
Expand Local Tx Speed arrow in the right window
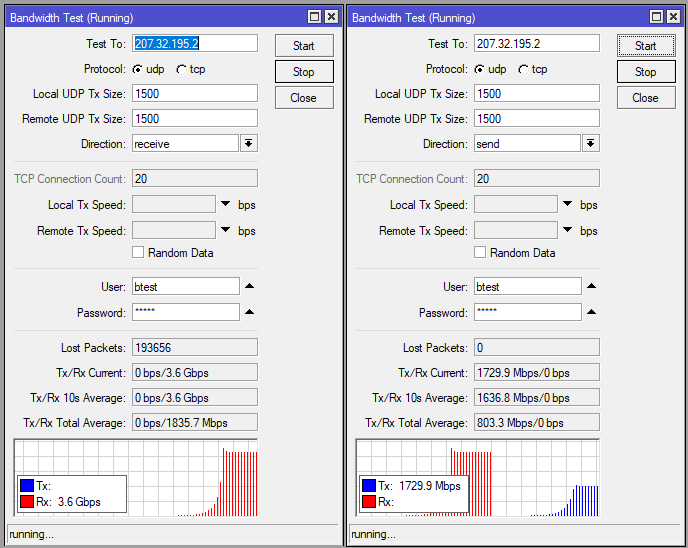point(567,204)
